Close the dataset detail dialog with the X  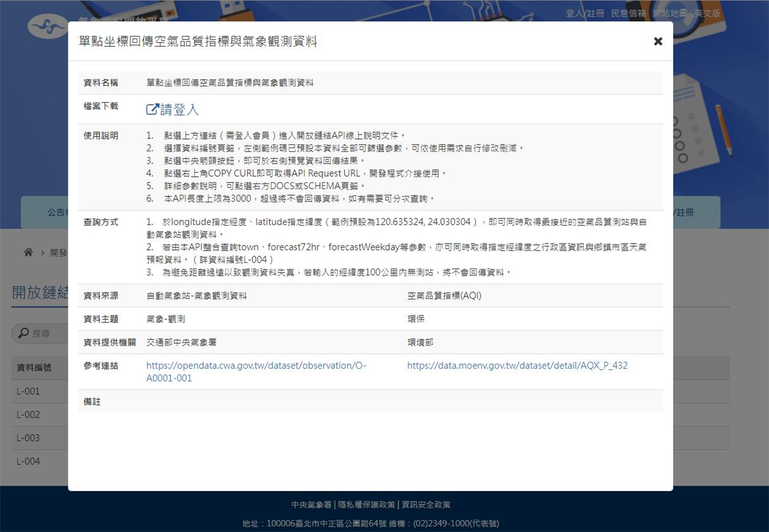coord(657,41)
